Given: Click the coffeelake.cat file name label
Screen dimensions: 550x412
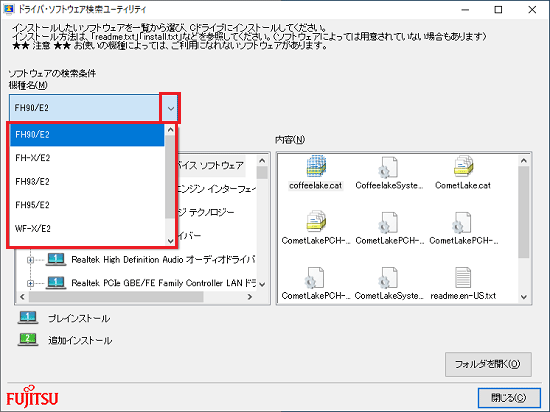Looking at the screenshot, I should click(x=315, y=185).
